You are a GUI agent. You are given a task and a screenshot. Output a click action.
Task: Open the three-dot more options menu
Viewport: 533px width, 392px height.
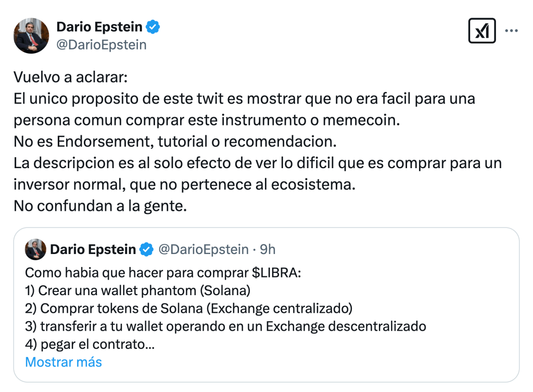tap(512, 31)
